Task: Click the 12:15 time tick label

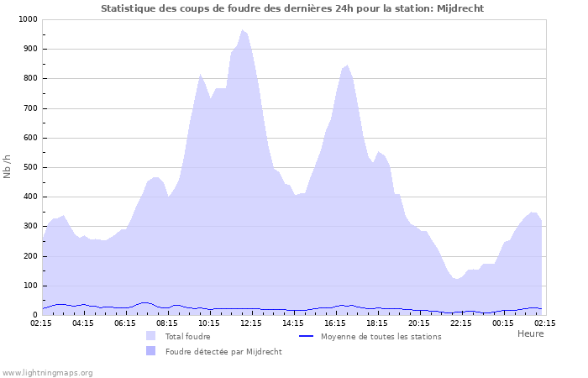Action: (251, 322)
